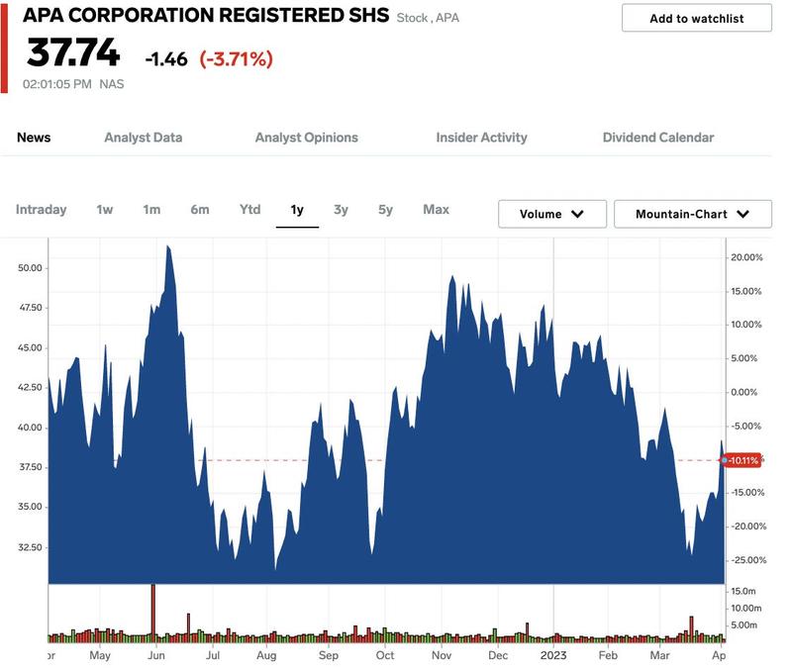The image size is (792, 672).
Task: Click the tallest red volume bar near Jun
Action: pyautogui.click(x=153, y=613)
